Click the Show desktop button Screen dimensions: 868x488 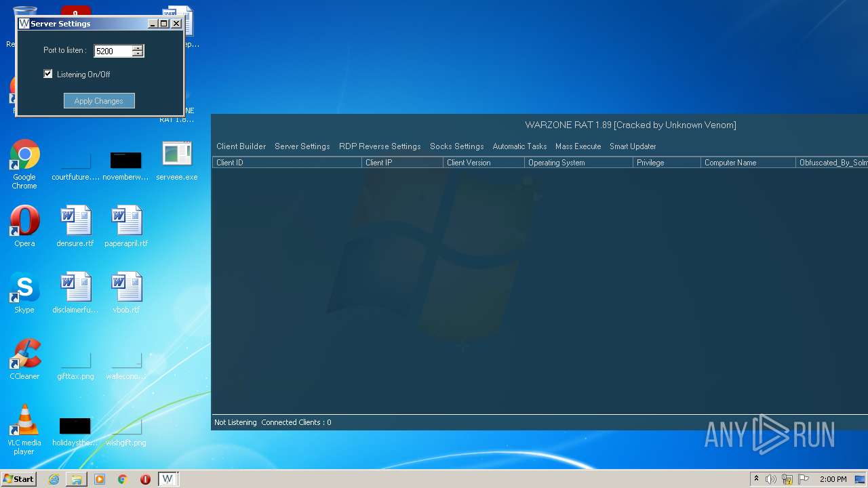(x=861, y=479)
